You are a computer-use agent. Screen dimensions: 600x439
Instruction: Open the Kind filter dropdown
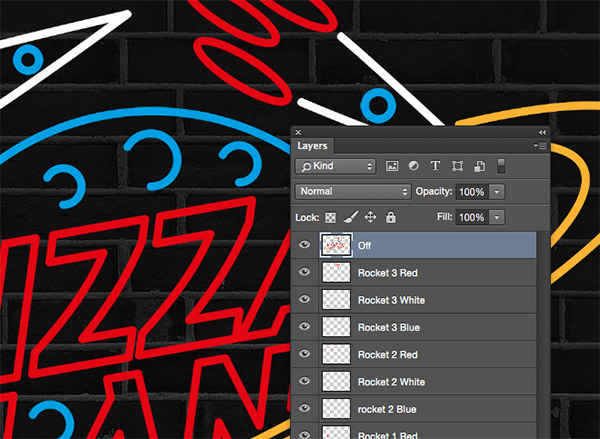[336, 166]
